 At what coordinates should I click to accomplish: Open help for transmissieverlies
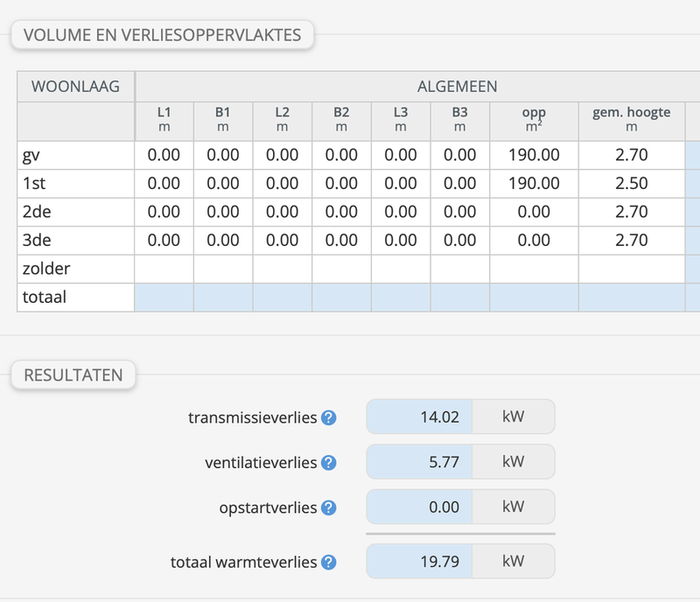click(x=329, y=416)
